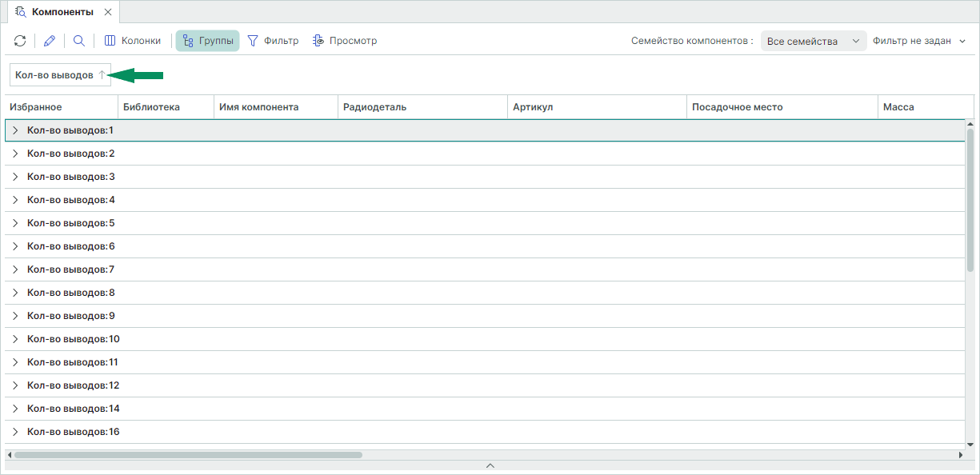Expand group Кол-во выводов:5

[15, 223]
